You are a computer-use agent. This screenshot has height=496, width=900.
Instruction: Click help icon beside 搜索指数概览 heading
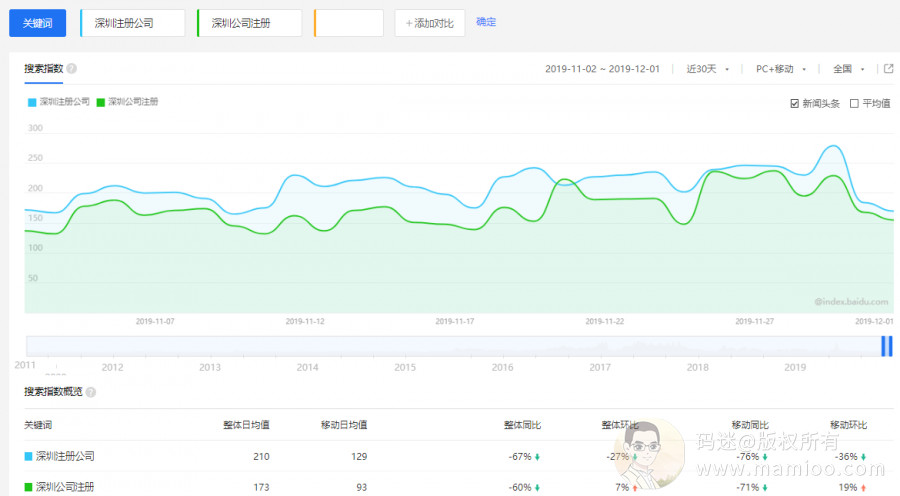click(x=91, y=391)
